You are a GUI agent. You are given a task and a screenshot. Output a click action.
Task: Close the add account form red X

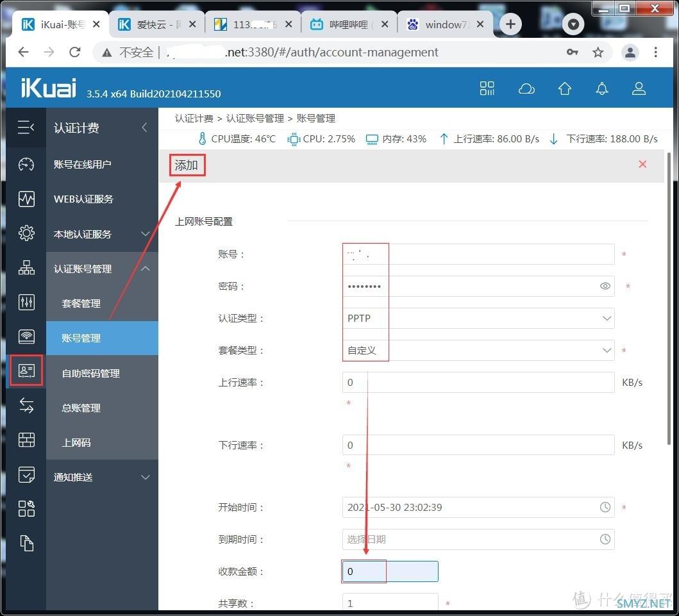click(x=642, y=164)
